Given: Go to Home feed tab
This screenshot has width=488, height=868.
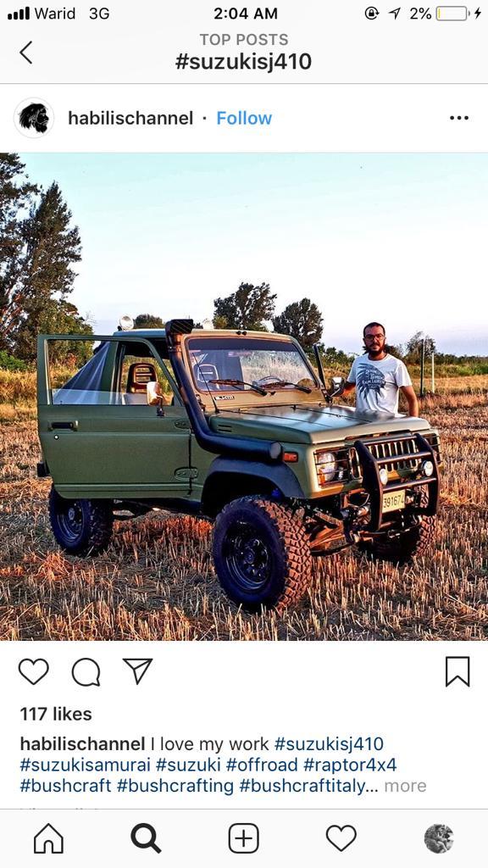Looking at the screenshot, I should pyautogui.click(x=48, y=838).
